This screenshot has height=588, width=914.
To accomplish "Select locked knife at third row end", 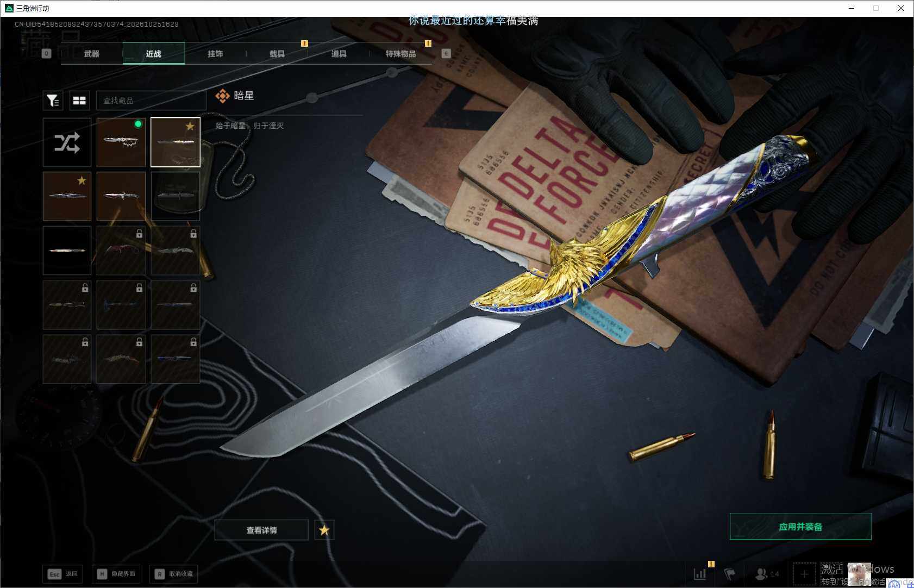I will [x=176, y=251].
